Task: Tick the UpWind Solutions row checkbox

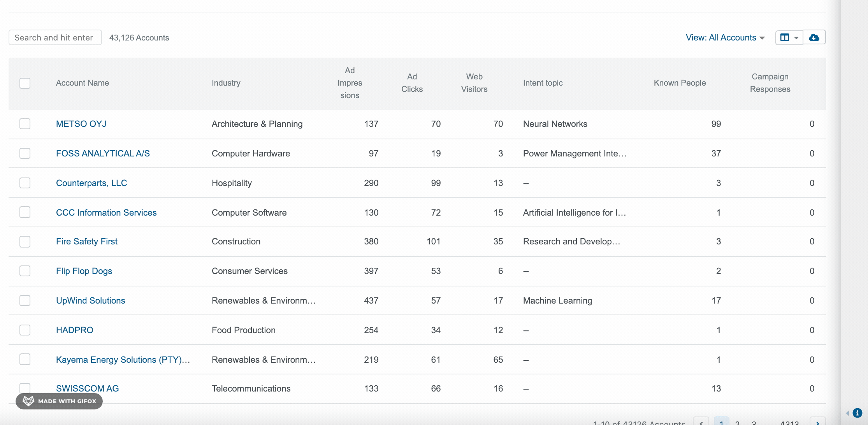Action: click(25, 300)
